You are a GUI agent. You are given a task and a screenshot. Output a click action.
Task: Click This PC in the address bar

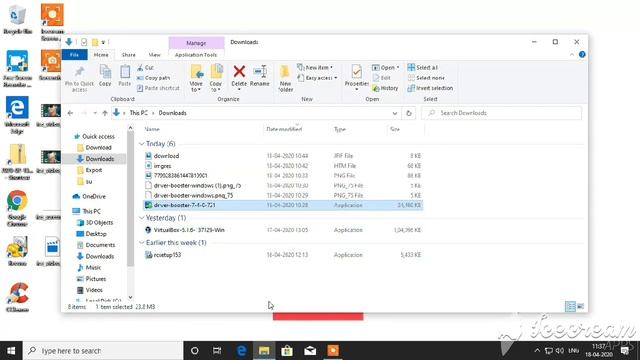click(138, 113)
